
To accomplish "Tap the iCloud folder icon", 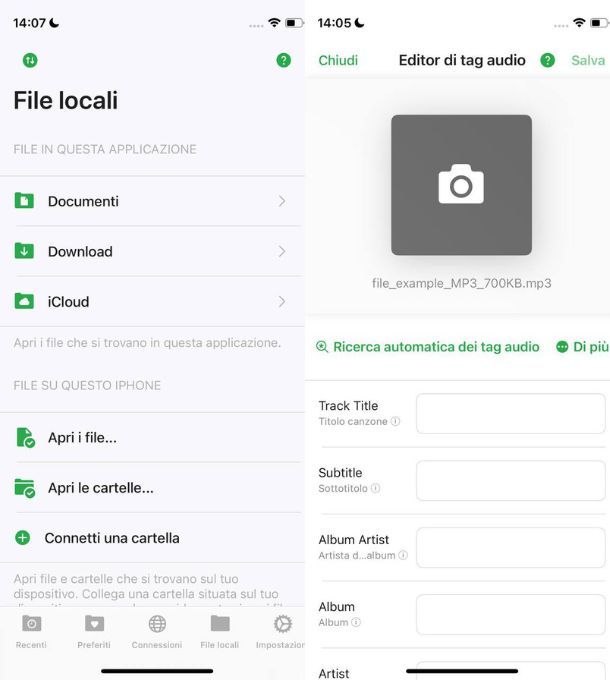I will [24, 301].
